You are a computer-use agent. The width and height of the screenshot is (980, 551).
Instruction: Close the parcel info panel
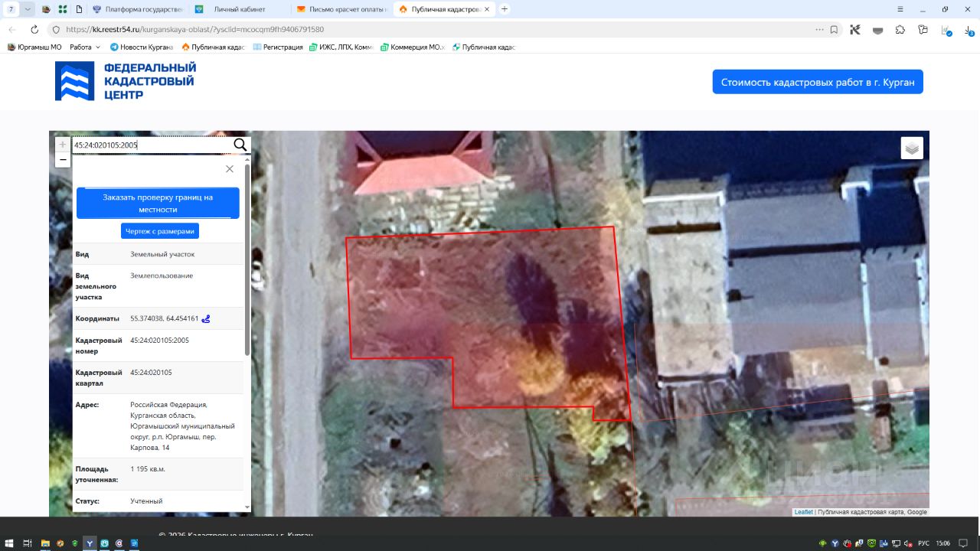click(x=229, y=169)
